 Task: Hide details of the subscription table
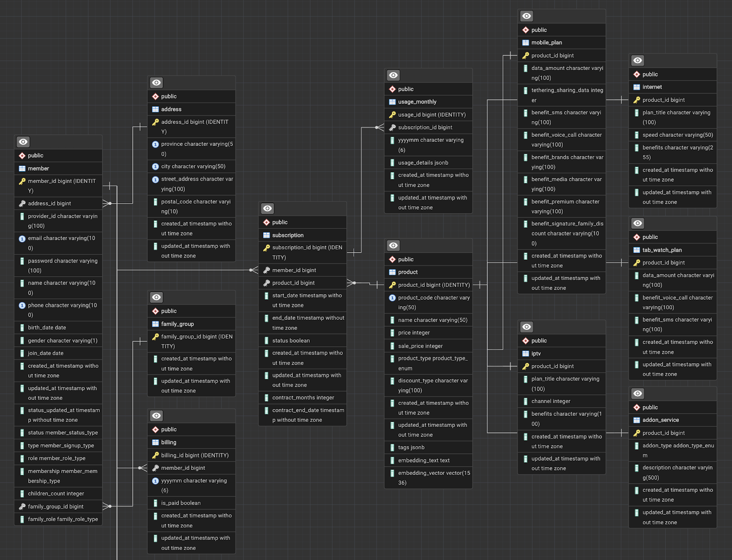[x=268, y=209]
